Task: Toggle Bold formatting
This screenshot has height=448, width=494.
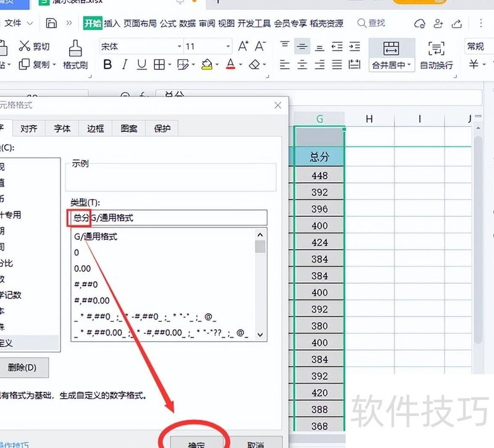Action: (x=108, y=64)
